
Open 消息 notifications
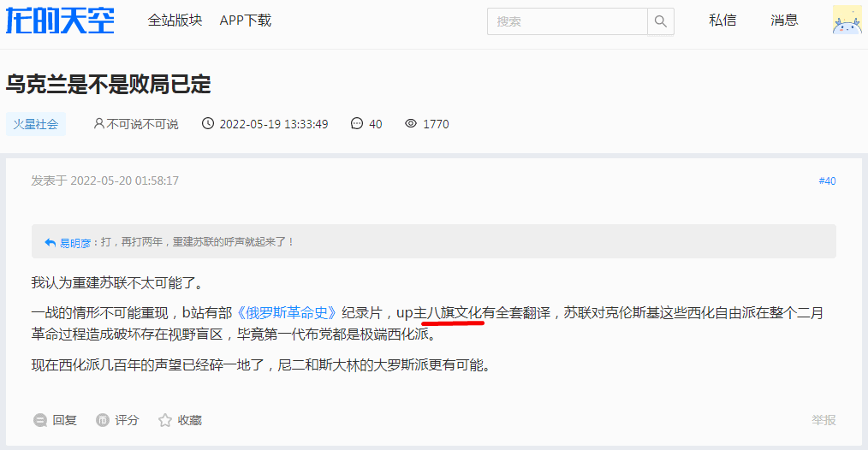pyautogui.click(x=784, y=21)
